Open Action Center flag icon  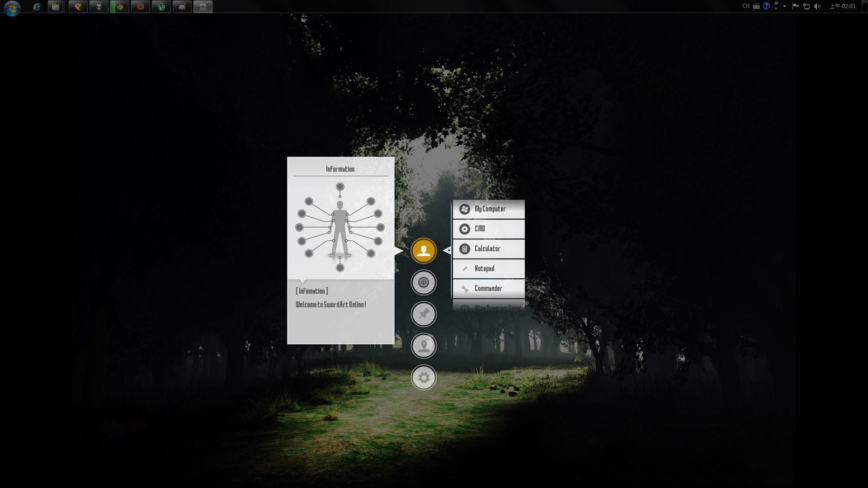795,6
